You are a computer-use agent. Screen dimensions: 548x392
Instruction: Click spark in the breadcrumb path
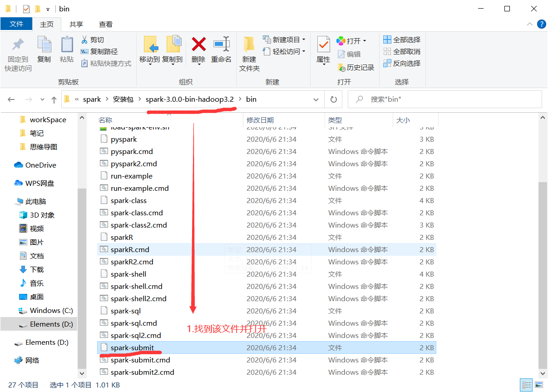pos(92,99)
